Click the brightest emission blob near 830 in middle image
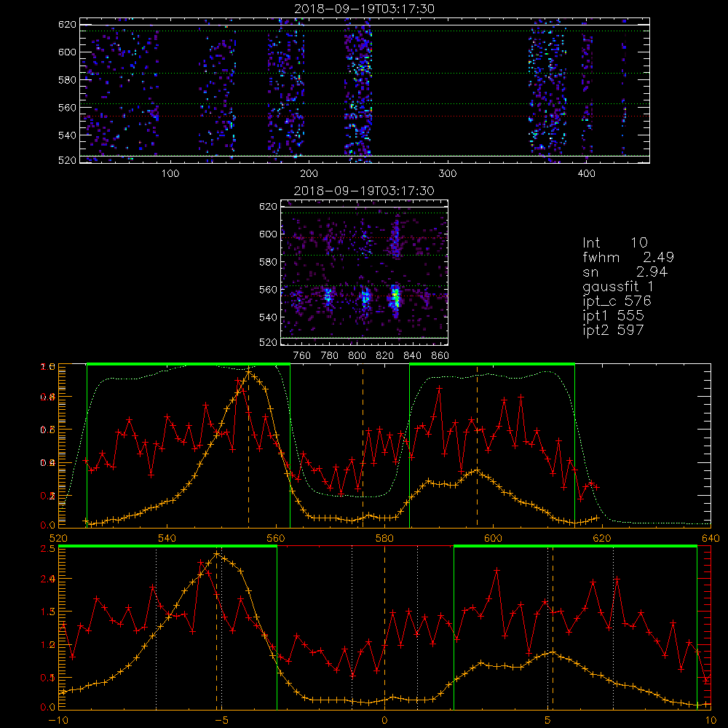The height and width of the screenshot is (728, 728). click(395, 296)
